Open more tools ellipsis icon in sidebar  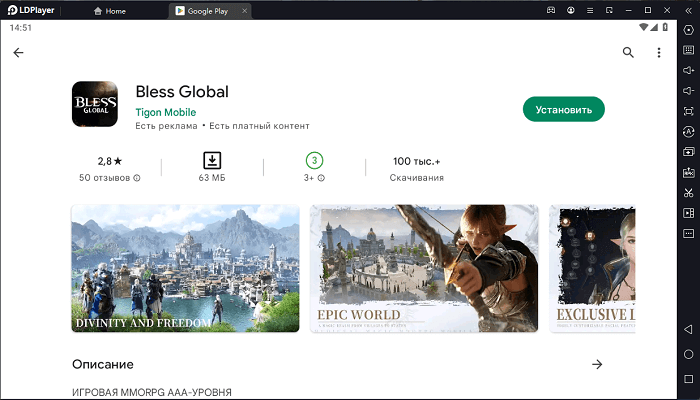[x=688, y=233]
